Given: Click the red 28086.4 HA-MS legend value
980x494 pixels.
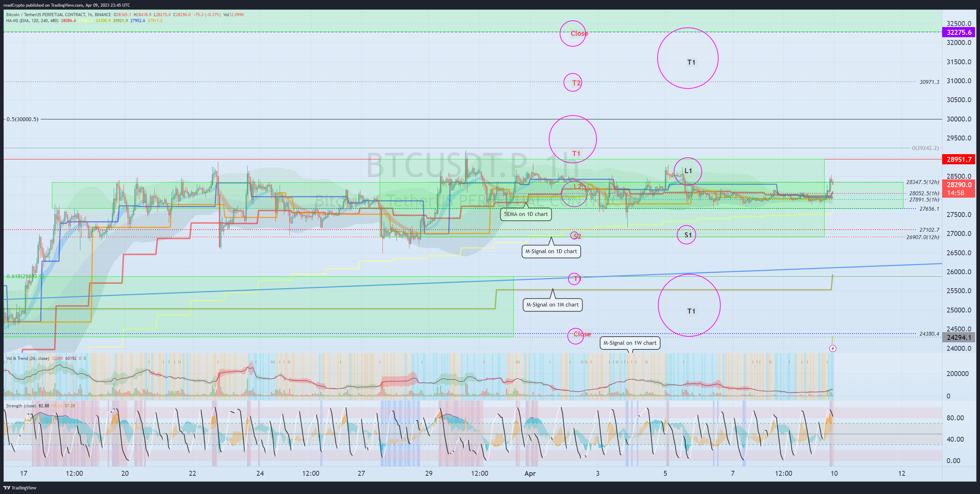Looking at the screenshot, I should click(68, 21).
